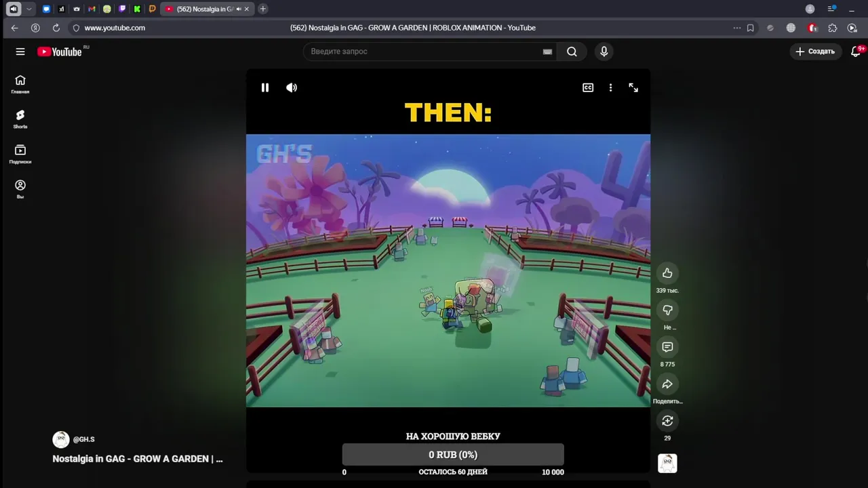Screen dimensions: 868x488
Task: Open the Yandex home button
Action: [x=35, y=28]
